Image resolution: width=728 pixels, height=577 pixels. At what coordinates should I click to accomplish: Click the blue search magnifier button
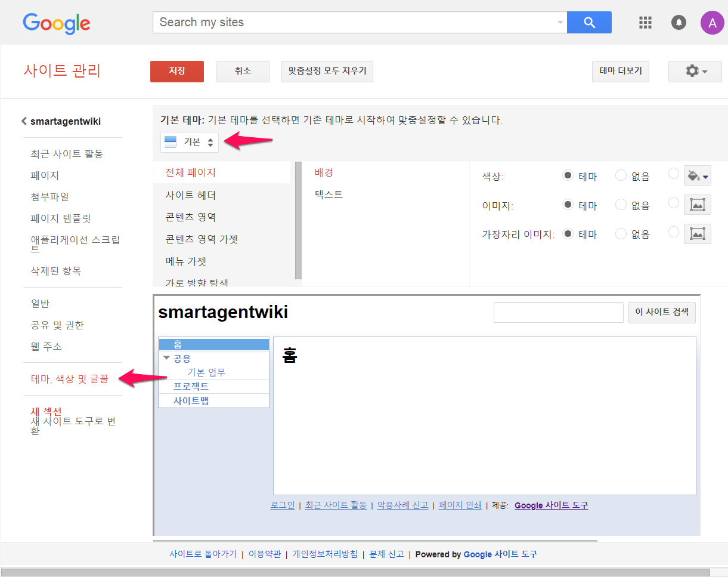pyautogui.click(x=589, y=23)
